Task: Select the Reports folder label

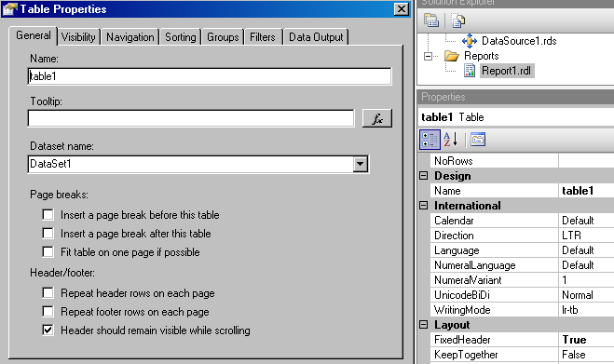Action: point(482,56)
